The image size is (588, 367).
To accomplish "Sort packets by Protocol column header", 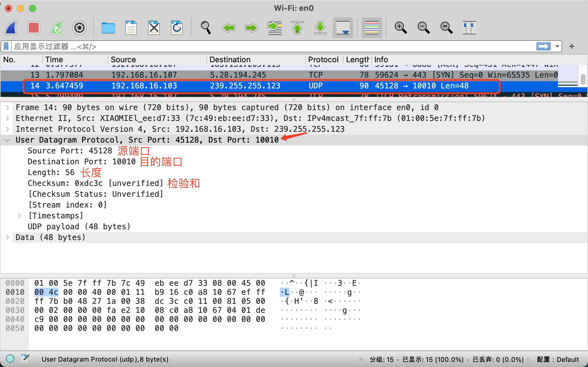I will [x=323, y=60].
